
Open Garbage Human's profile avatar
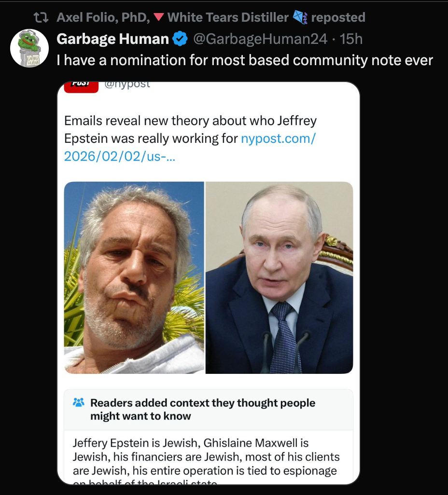[x=29, y=48]
